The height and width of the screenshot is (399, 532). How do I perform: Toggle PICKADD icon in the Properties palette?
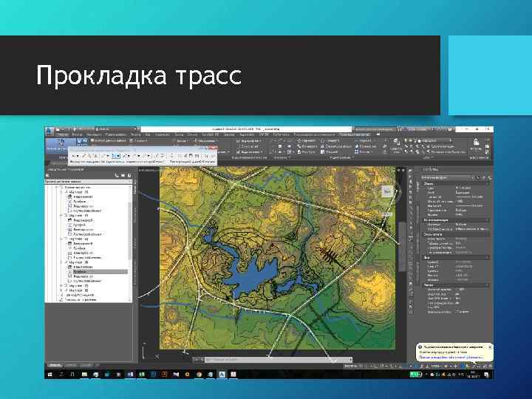tap(479, 177)
